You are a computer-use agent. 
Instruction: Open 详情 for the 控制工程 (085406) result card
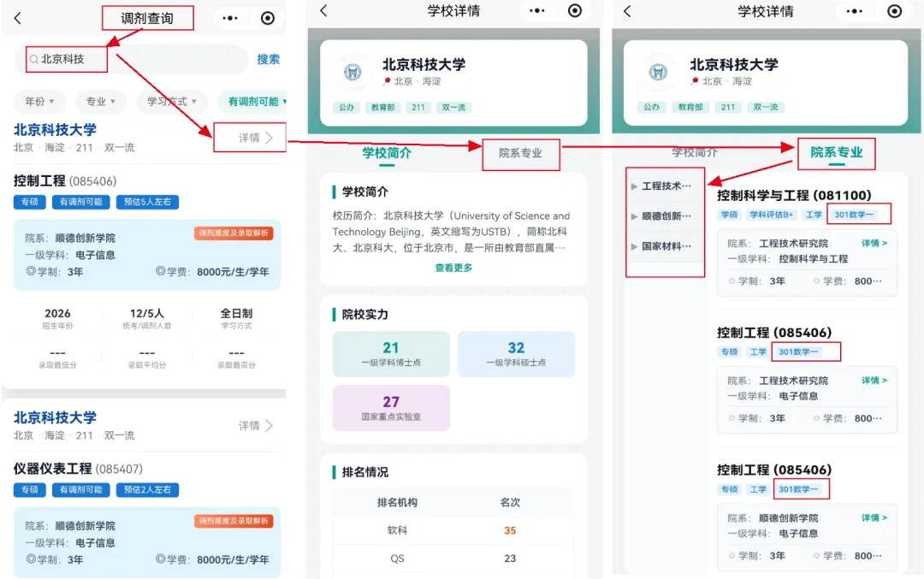tap(255, 138)
